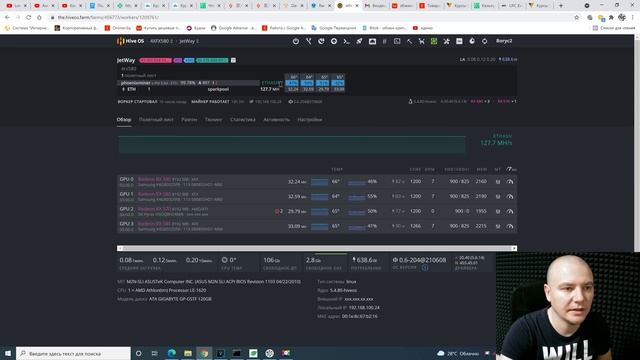Click the image upgrade icon after the rocket

coord(372,41)
